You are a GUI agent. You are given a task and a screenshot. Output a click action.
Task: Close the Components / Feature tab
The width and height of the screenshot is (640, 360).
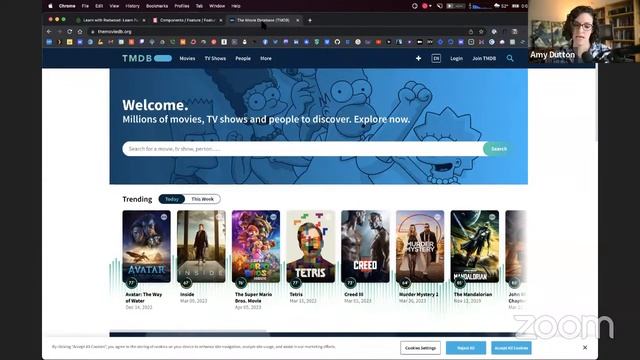click(x=221, y=20)
